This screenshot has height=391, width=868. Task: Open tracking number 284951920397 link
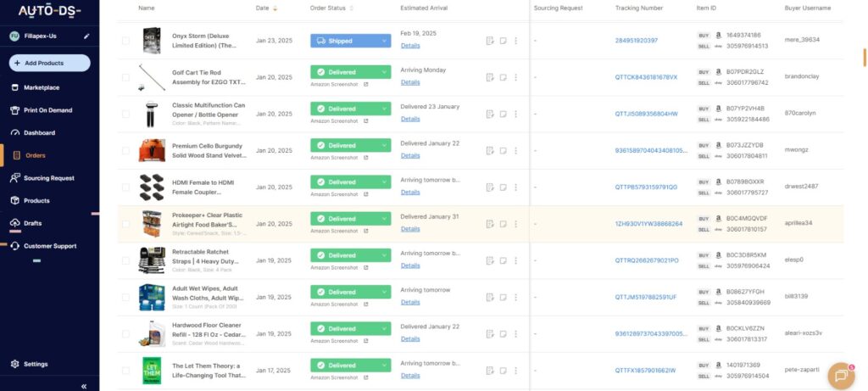636,41
